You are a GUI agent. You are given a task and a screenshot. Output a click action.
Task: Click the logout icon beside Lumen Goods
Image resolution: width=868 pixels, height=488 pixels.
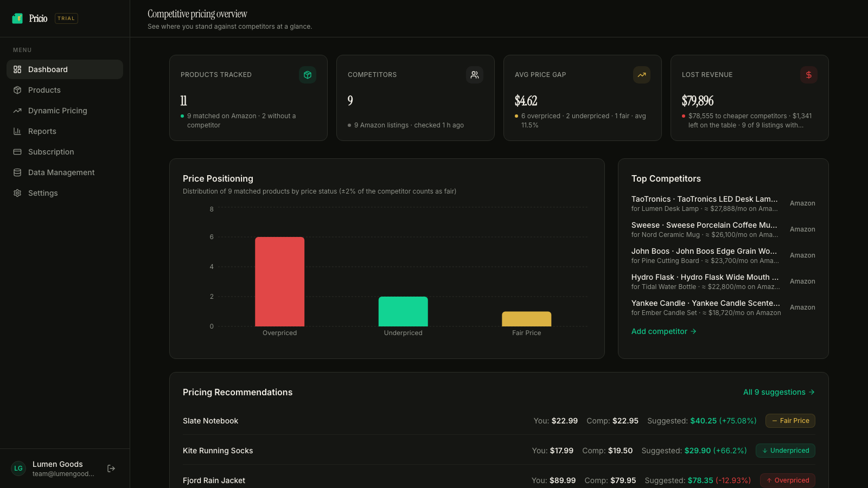111,468
